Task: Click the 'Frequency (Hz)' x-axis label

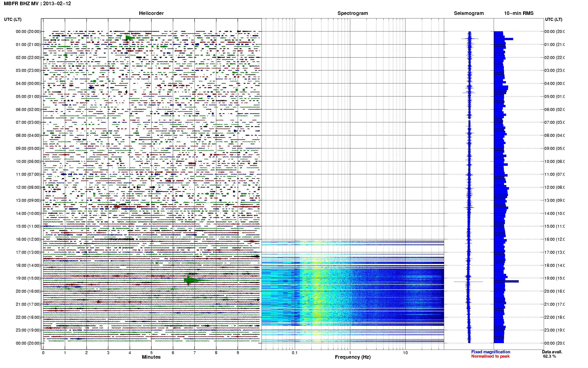Action: point(353,357)
